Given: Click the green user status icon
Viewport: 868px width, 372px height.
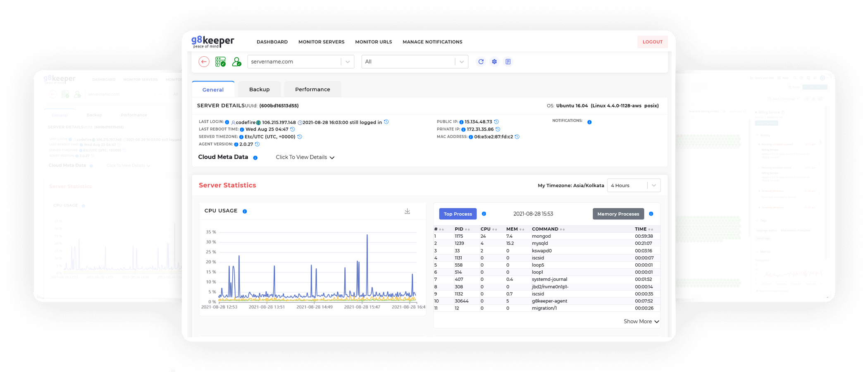Looking at the screenshot, I should click(x=236, y=62).
